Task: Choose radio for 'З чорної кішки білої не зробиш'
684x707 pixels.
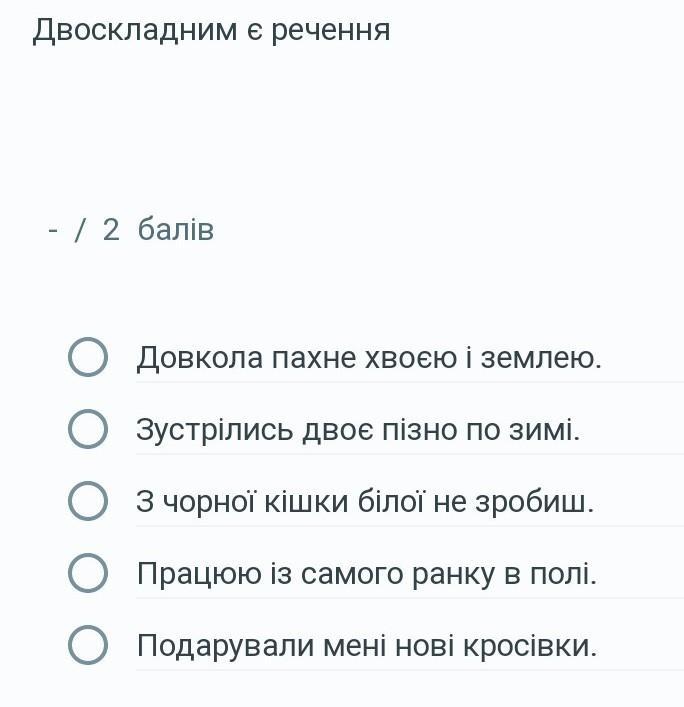Action: (88, 501)
